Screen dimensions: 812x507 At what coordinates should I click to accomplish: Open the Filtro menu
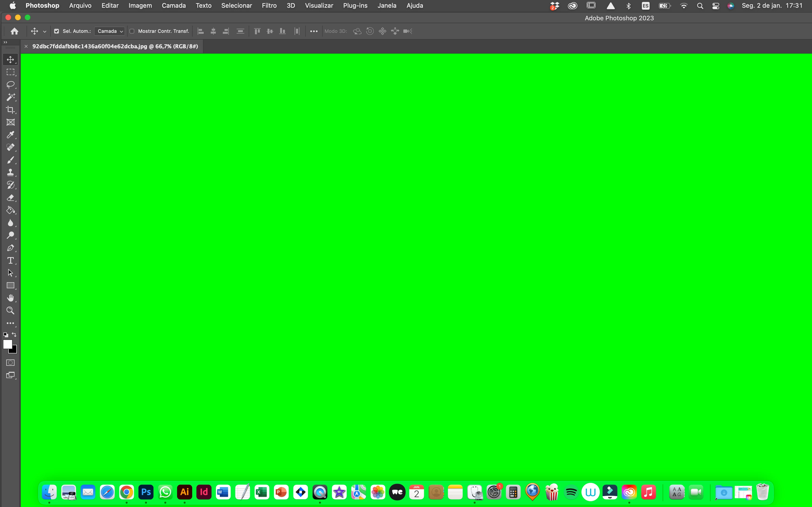pyautogui.click(x=269, y=6)
